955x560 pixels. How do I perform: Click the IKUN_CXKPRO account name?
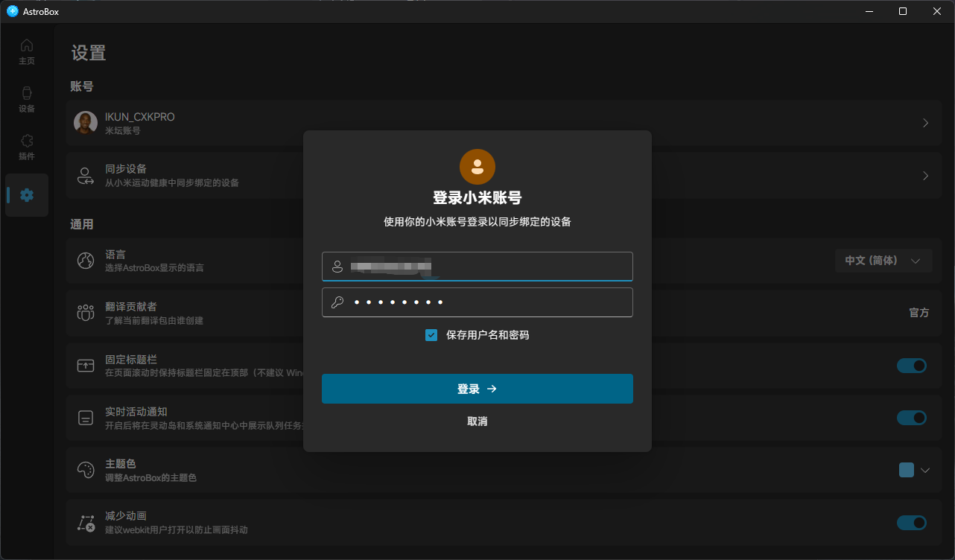coord(140,117)
